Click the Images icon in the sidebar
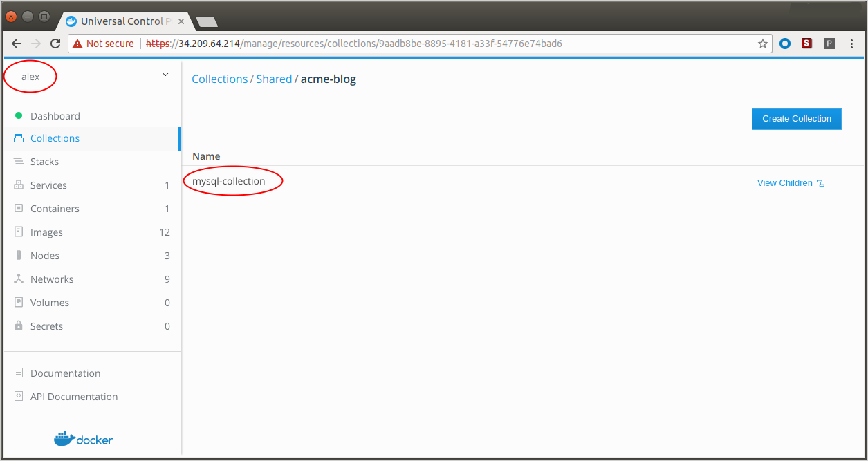 pos(19,232)
